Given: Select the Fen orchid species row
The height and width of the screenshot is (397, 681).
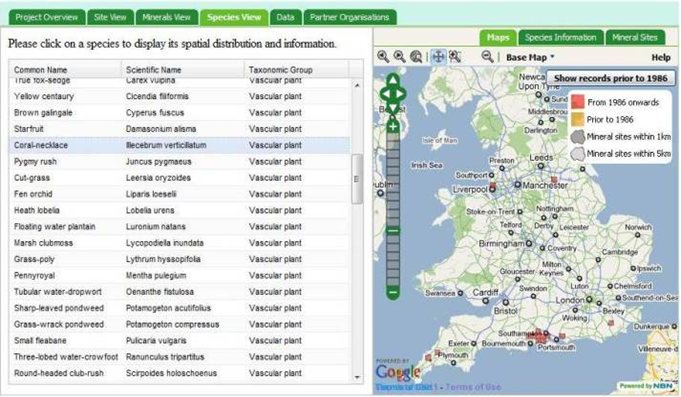Looking at the screenshot, I should coord(179,194).
